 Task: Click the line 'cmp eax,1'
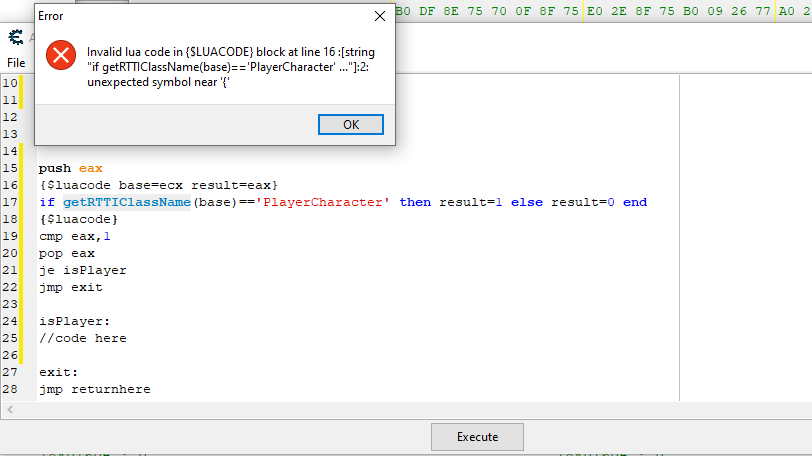(x=75, y=237)
